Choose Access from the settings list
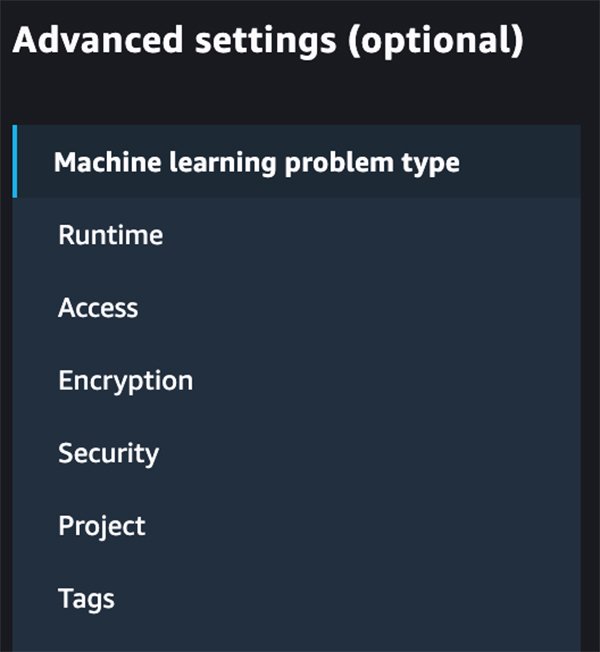The width and height of the screenshot is (600, 652). pos(98,308)
